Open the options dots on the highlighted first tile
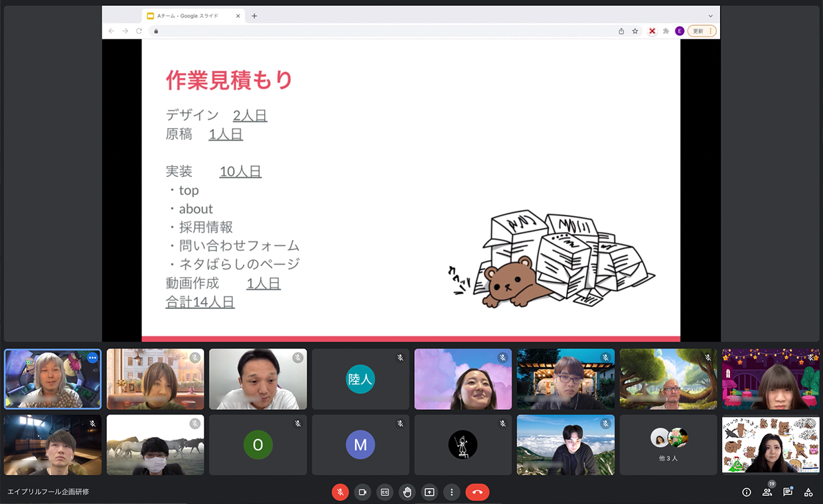The width and height of the screenshot is (823, 504). tap(92, 357)
